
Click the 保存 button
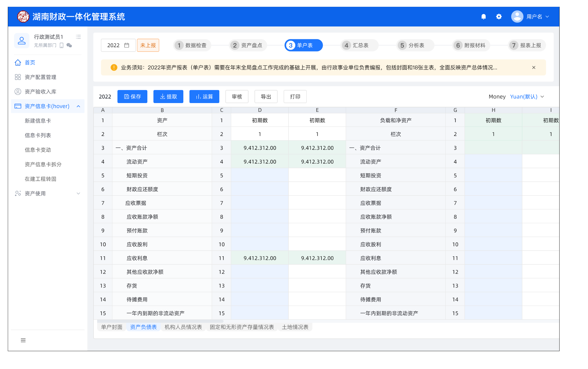coord(132,97)
